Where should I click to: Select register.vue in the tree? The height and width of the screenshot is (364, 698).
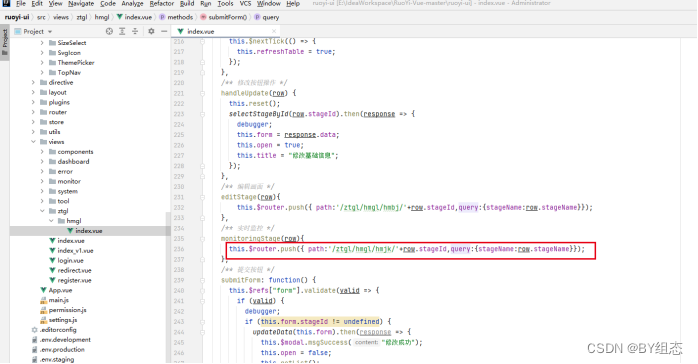tap(70, 280)
